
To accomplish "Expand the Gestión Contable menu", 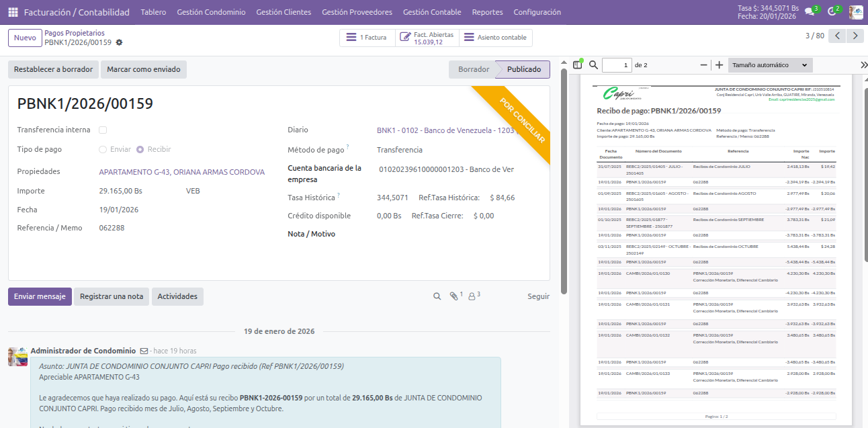I will (x=431, y=12).
